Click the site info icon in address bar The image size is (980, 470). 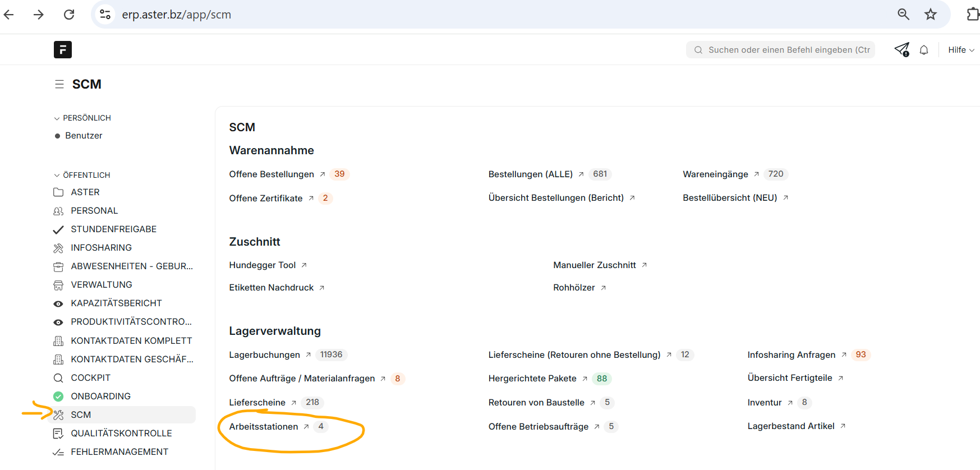[x=105, y=15]
